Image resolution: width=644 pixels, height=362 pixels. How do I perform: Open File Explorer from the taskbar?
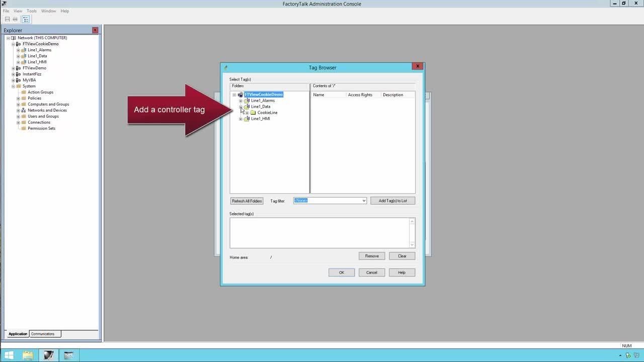coord(28,355)
